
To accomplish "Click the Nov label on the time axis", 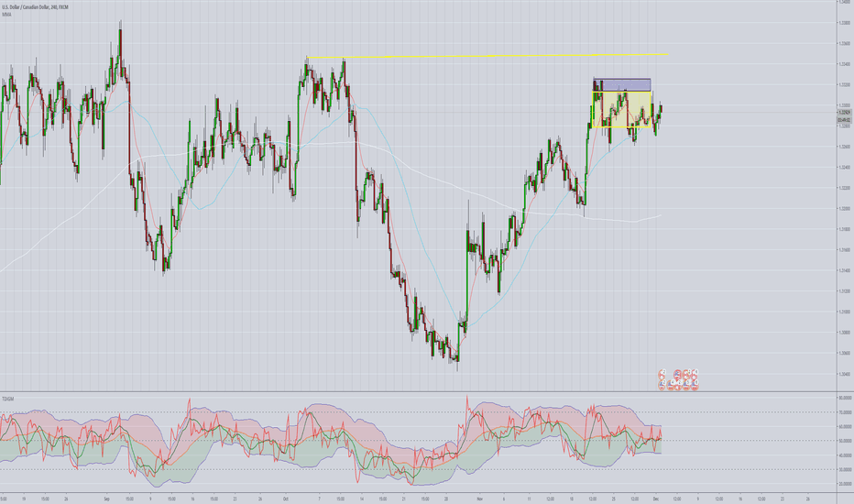I will coord(480,499).
